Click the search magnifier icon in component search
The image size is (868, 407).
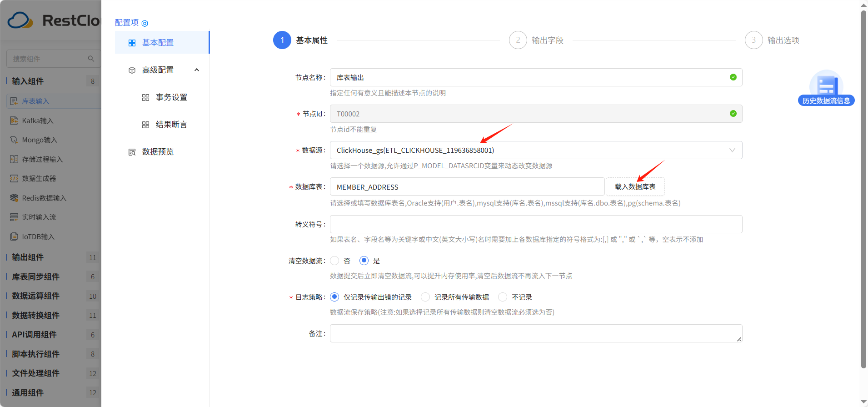pos(91,59)
